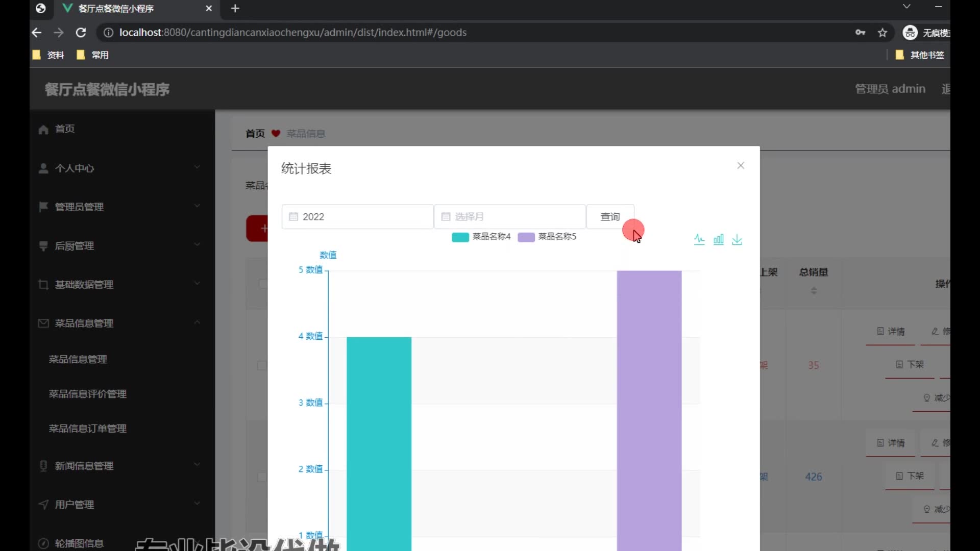
Task: Open 菜品信息管理 submenu item
Action: (78, 359)
